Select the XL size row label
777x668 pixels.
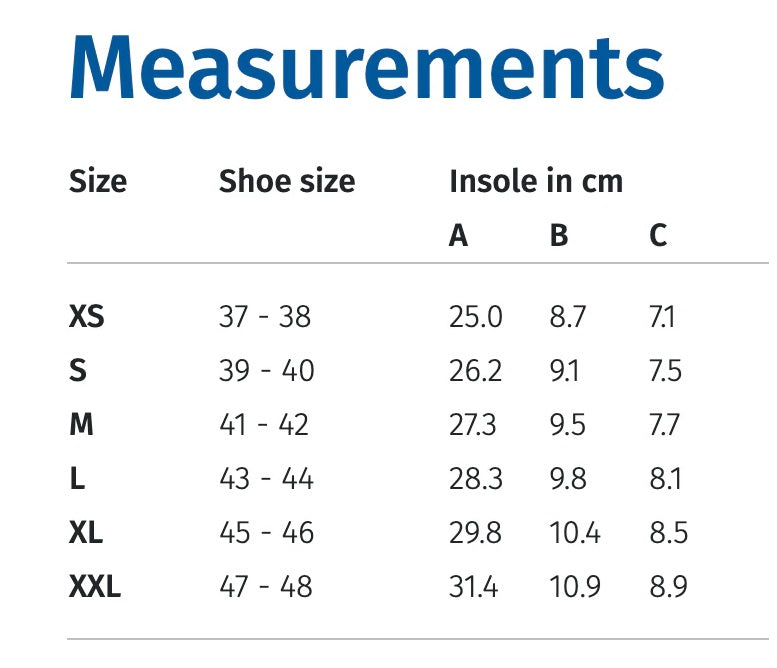coord(86,533)
